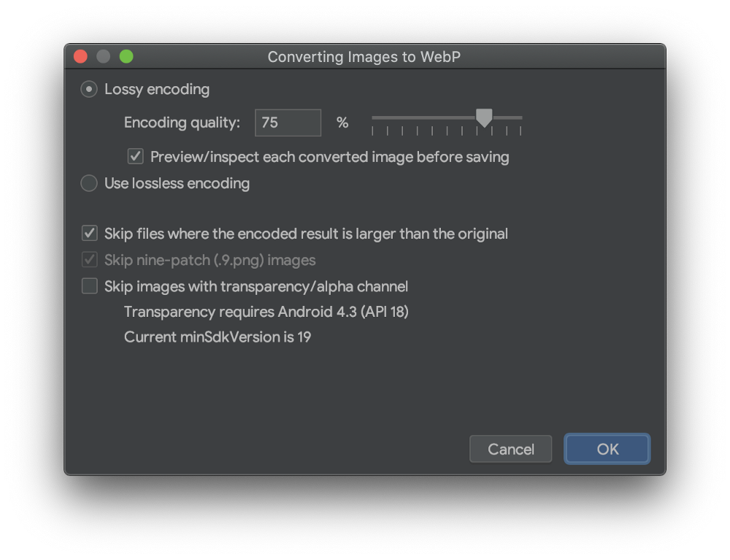Enable Skip images with transparency/alpha channel
The image size is (730, 560).
pos(90,286)
